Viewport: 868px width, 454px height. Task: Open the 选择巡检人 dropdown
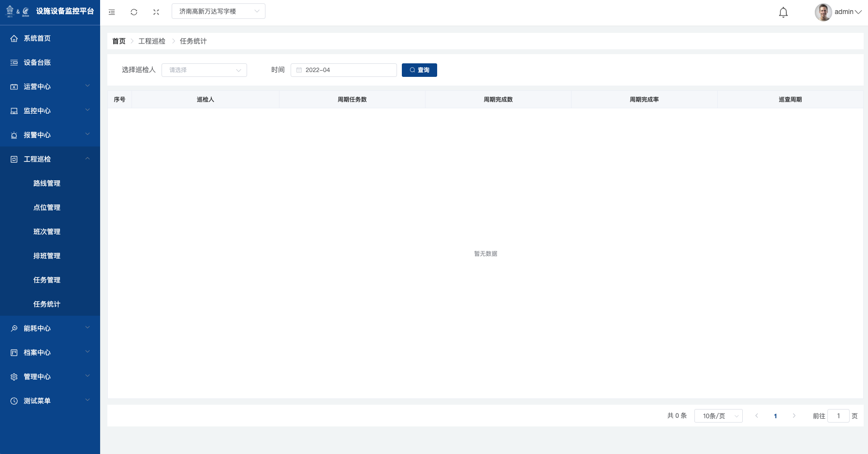204,70
